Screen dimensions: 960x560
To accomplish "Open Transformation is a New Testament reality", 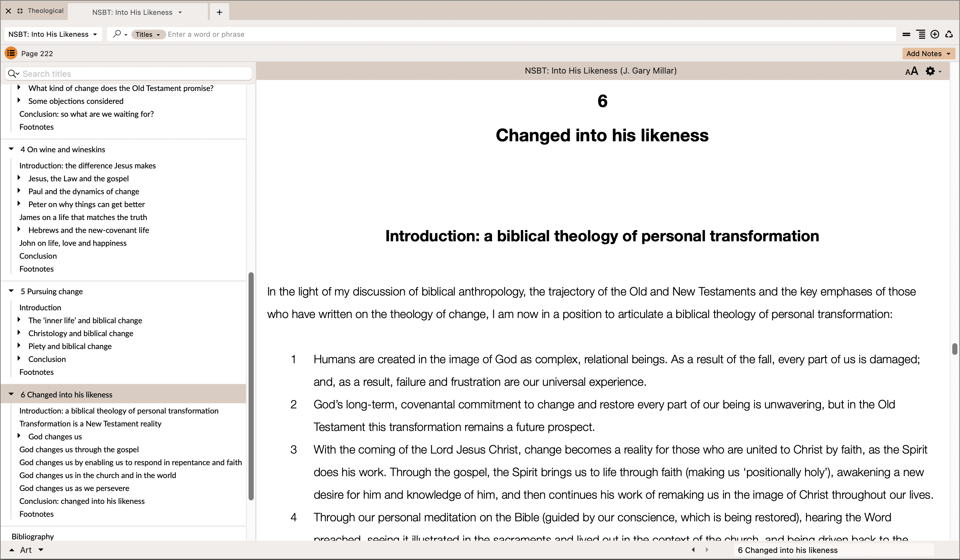I will (x=90, y=424).
